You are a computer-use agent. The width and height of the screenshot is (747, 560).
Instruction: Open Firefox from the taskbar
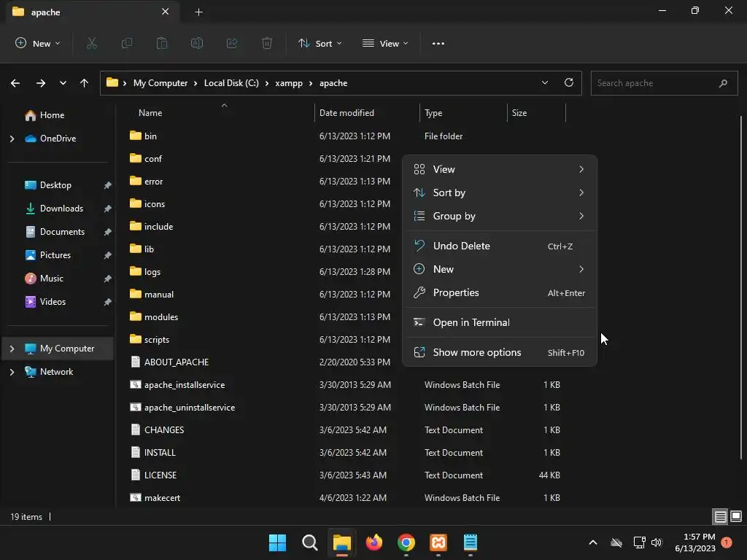pos(374,542)
